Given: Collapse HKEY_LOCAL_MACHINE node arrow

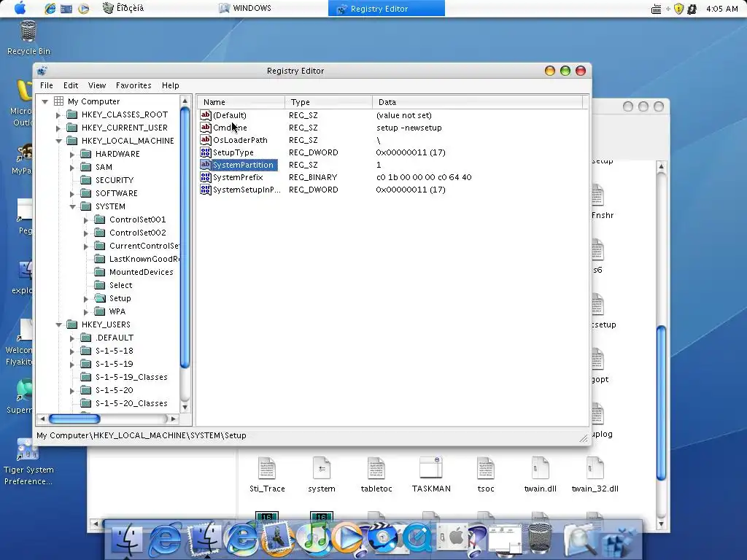Looking at the screenshot, I should pos(58,141).
